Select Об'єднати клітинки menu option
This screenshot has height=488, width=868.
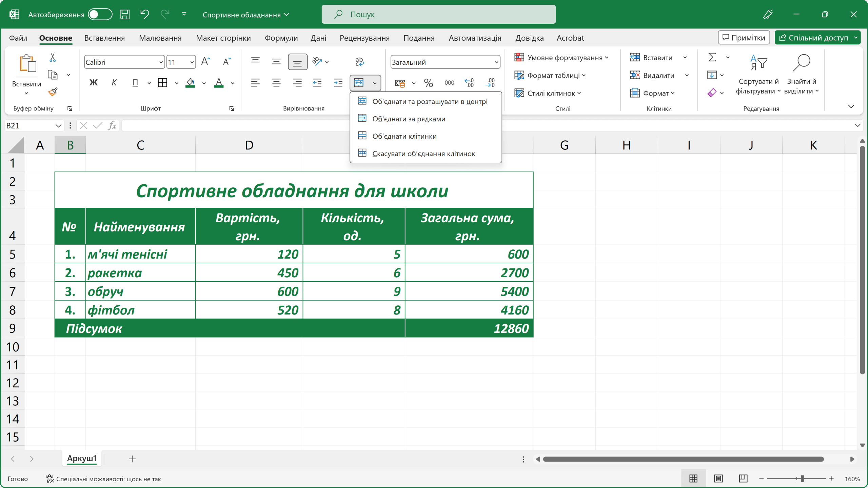(404, 136)
